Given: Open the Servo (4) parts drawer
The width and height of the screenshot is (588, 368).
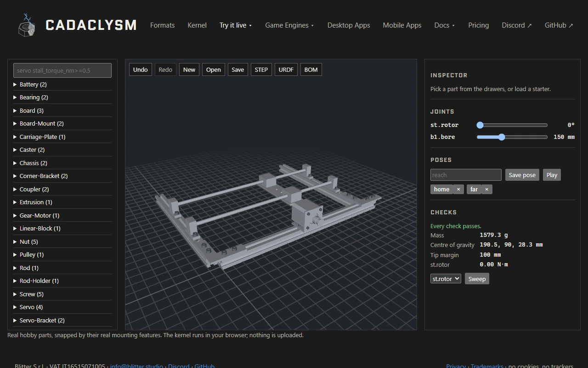Looking at the screenshot, I should coord(62,307).
